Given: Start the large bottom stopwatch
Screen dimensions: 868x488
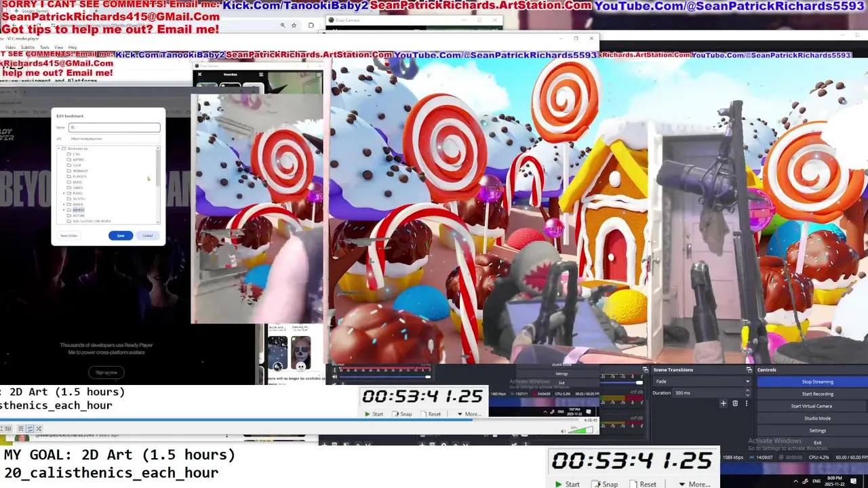Looking at the screenshot, I should [568, 484].
